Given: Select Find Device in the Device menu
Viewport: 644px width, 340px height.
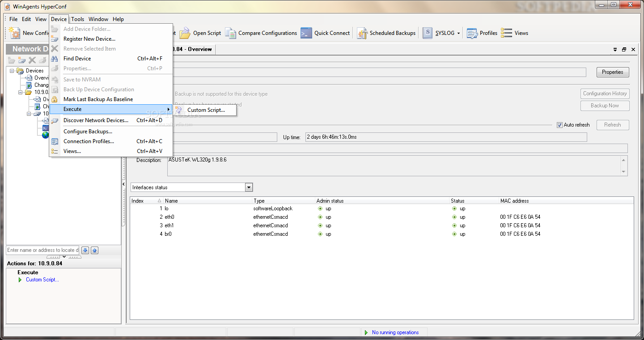Looking at the screenshot, I should click(x=111, y=59).
